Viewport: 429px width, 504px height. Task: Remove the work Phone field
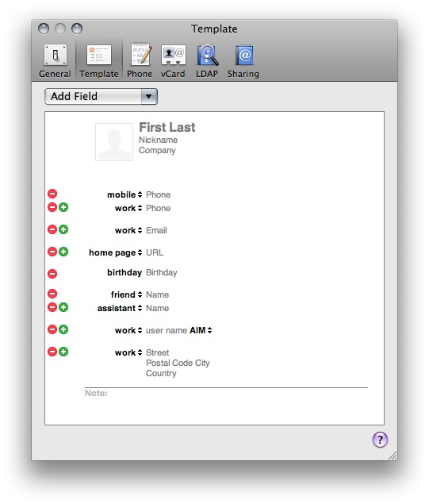52,207
